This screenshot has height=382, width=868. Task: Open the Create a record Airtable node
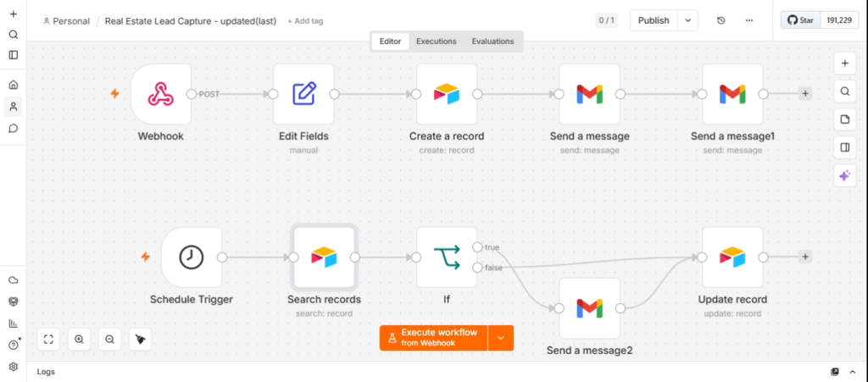pyautogui.click(x=447, y=94)
